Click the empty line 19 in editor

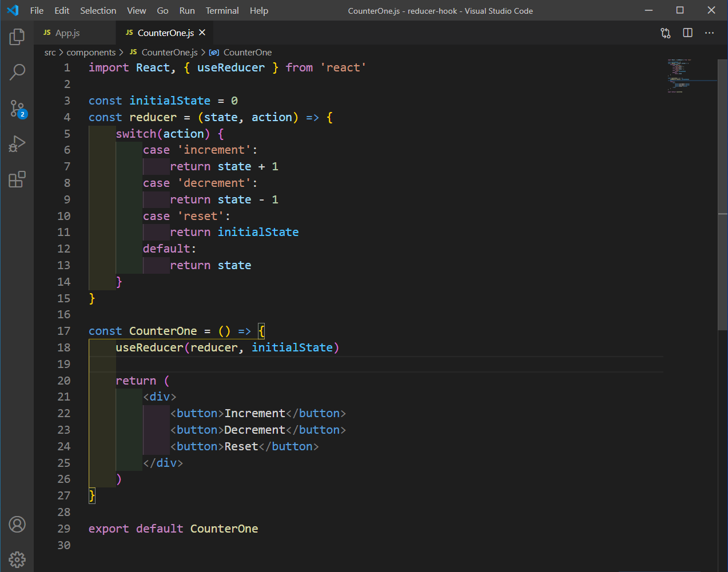click(376, 364)
